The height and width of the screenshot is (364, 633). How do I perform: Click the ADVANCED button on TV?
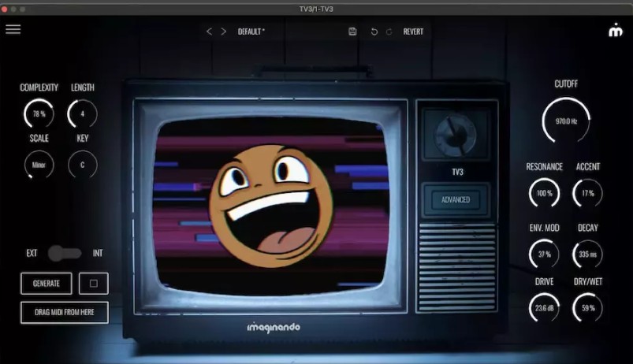(x=456, y=200)
